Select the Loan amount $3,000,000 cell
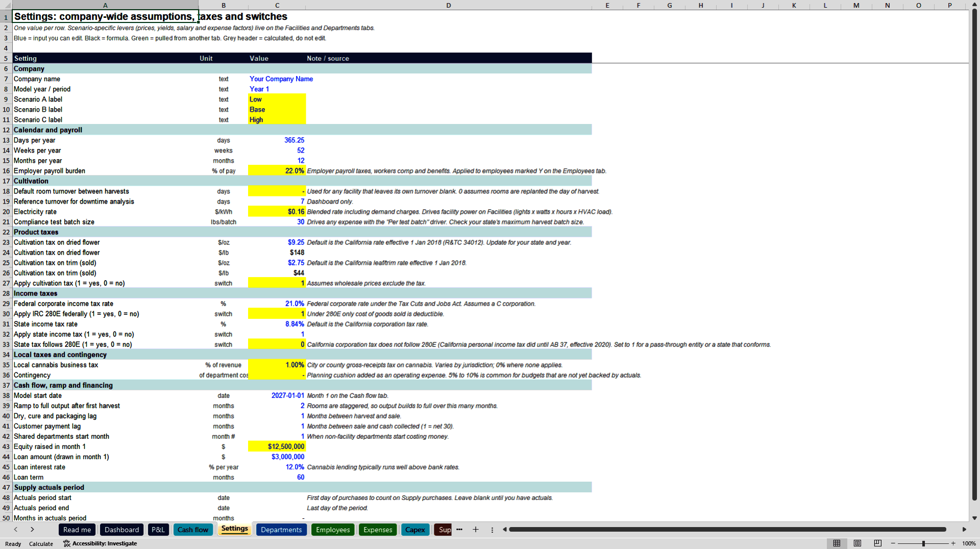This screenshot has height=549, width=980. 277,457
